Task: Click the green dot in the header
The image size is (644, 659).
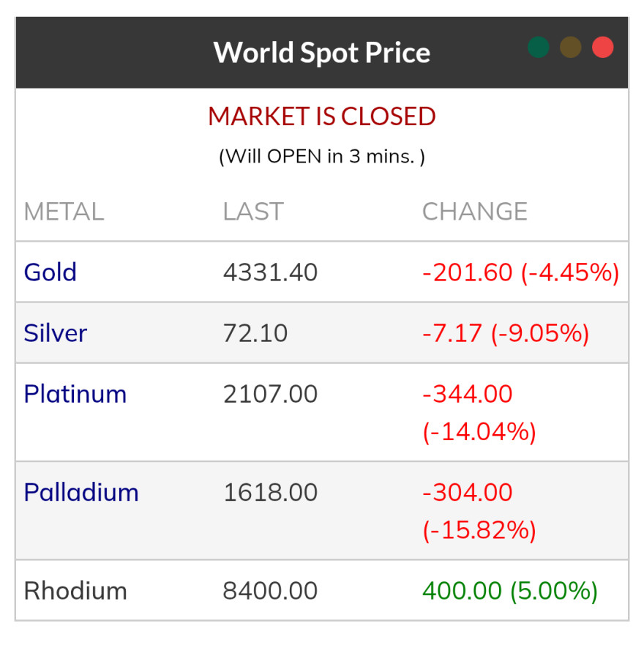Action: tap(539, 48)
